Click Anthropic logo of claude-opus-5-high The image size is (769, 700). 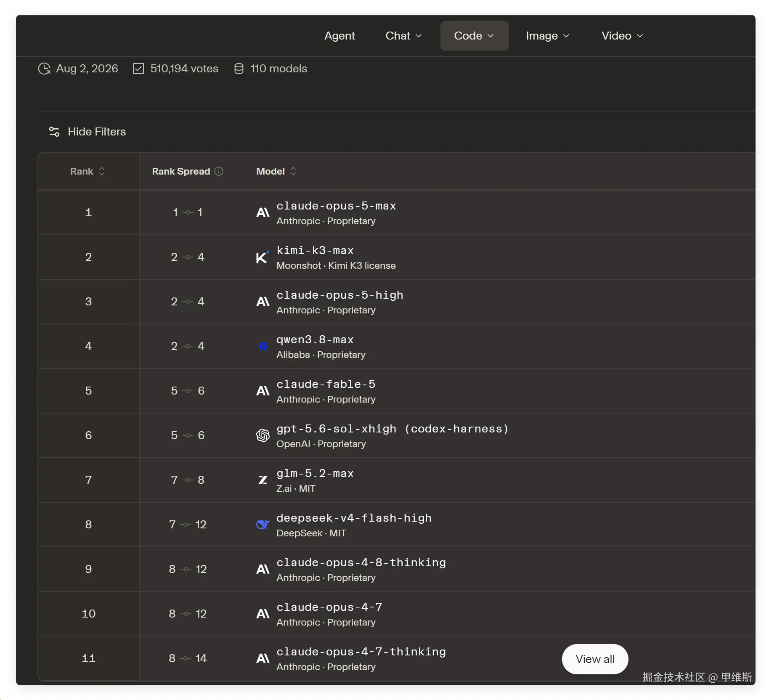tap(263, 302)
